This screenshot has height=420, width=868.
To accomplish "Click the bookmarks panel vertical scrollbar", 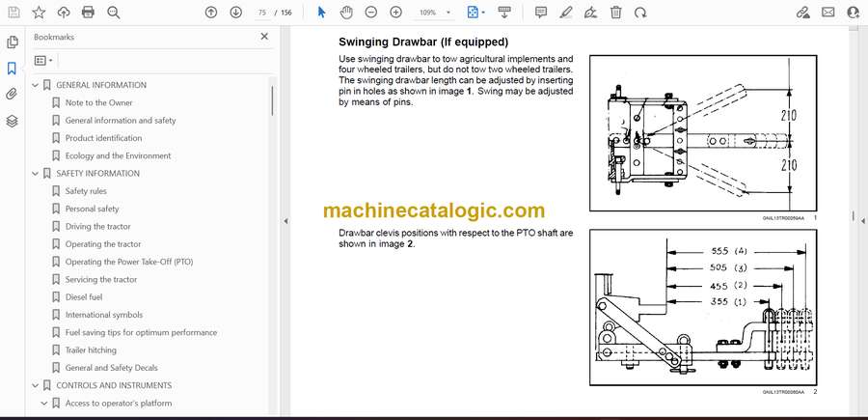I will (x=272, y=100).
